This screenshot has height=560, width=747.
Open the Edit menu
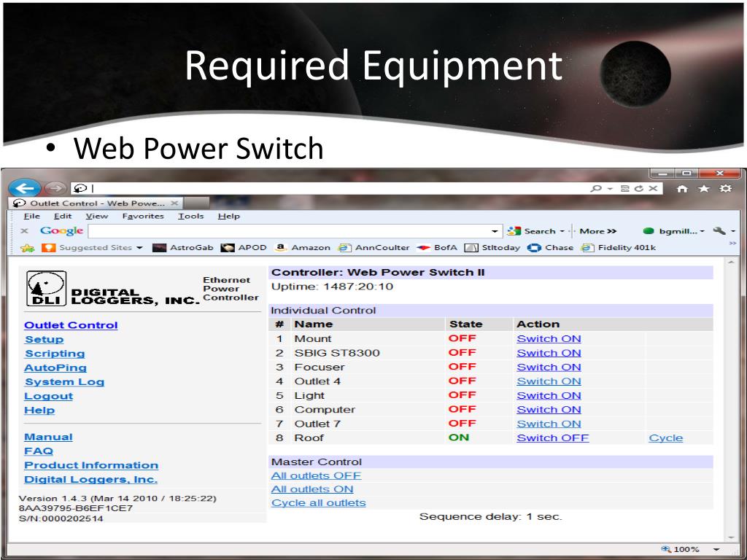pyautogui.click(x=63, y=216)
